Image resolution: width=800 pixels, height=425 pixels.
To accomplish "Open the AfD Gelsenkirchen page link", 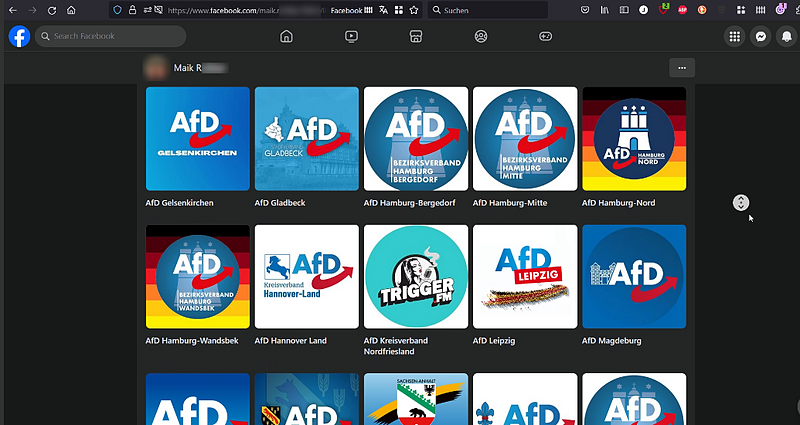I will tap(180, 203).
